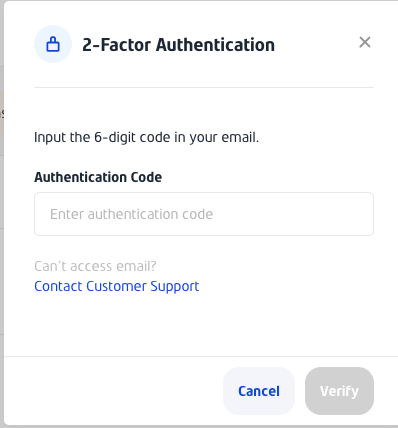Viewport: 398px width, 428px height.
Task: Click the blank area below the support link
Action: pyautogui.click(x=204, y=325)
